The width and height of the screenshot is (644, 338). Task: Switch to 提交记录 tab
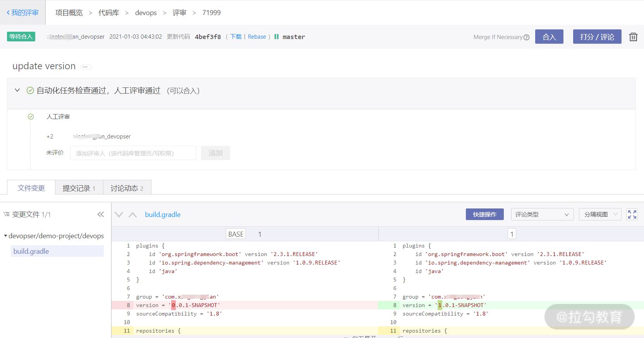coord(79,188)
